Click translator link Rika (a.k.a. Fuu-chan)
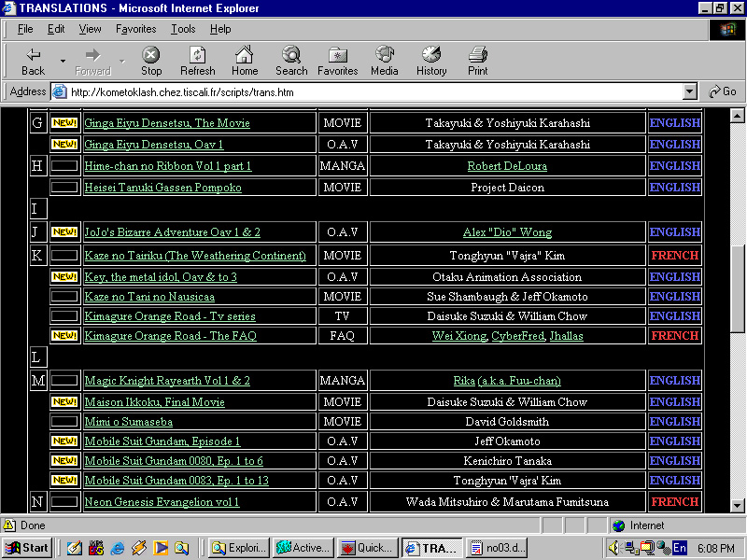This screenshot has height=560, width=747. (507, 381)
